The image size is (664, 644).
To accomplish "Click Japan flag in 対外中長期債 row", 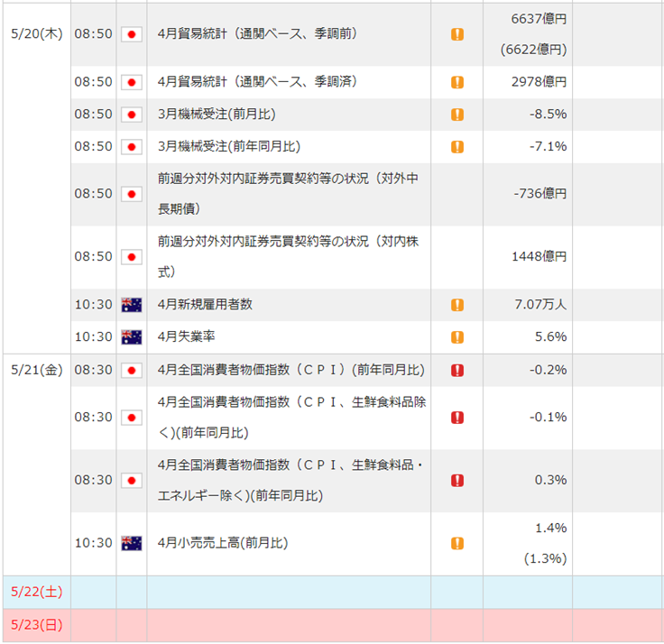I will tap(132, 194).
